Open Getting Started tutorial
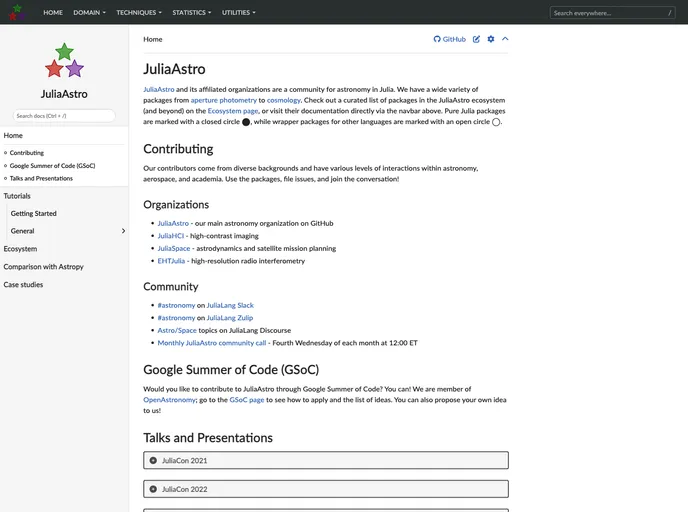This screenshot has width=688, height=512. [34, 213]
